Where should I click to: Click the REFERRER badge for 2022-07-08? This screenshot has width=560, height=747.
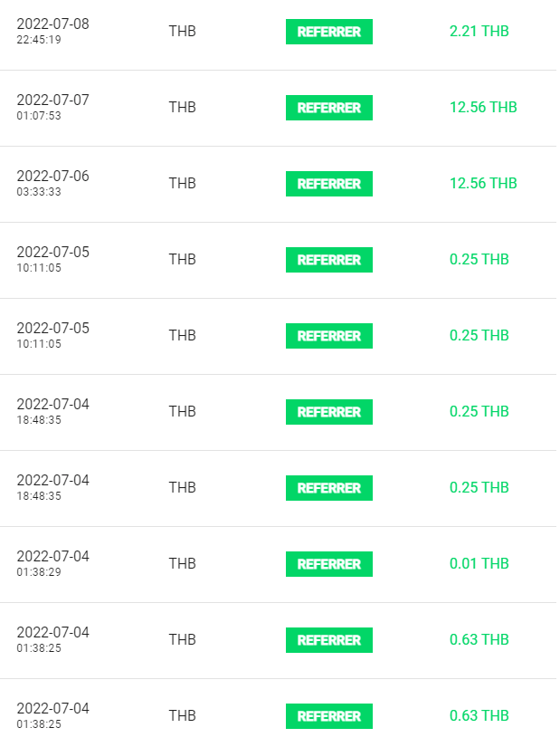click(329, 32)
